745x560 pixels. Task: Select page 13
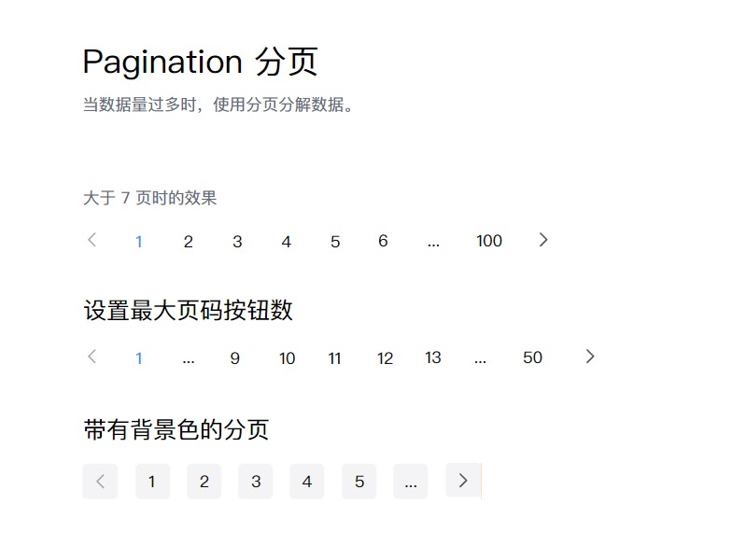[x=433, y=357]
